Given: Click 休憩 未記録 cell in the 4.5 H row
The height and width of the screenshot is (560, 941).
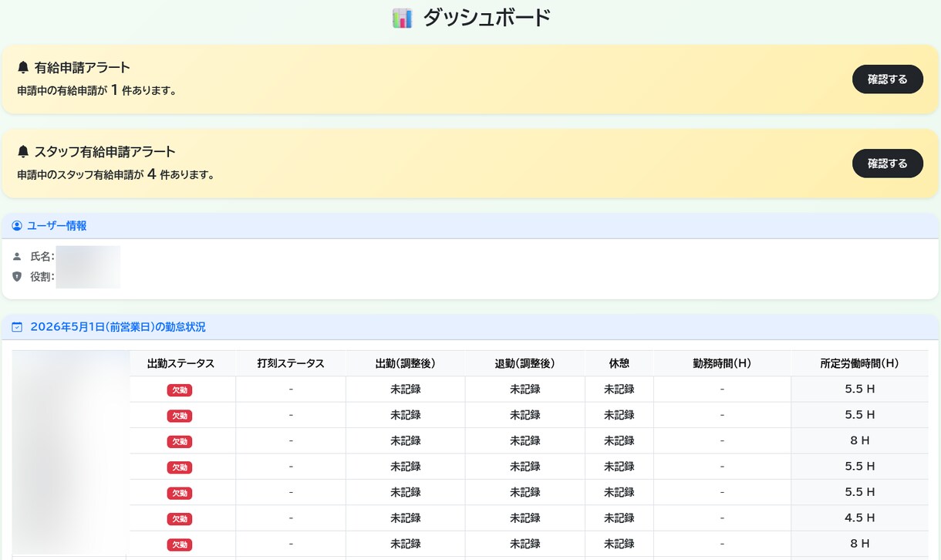Looking at the screenshot, I should click(619, 518).
